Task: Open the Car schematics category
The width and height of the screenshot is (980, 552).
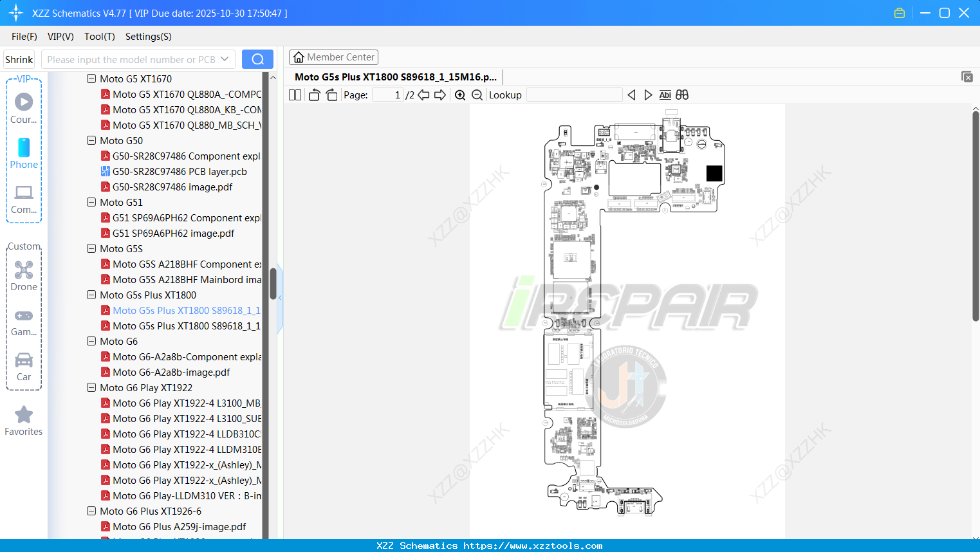Action: click(23, 365)
